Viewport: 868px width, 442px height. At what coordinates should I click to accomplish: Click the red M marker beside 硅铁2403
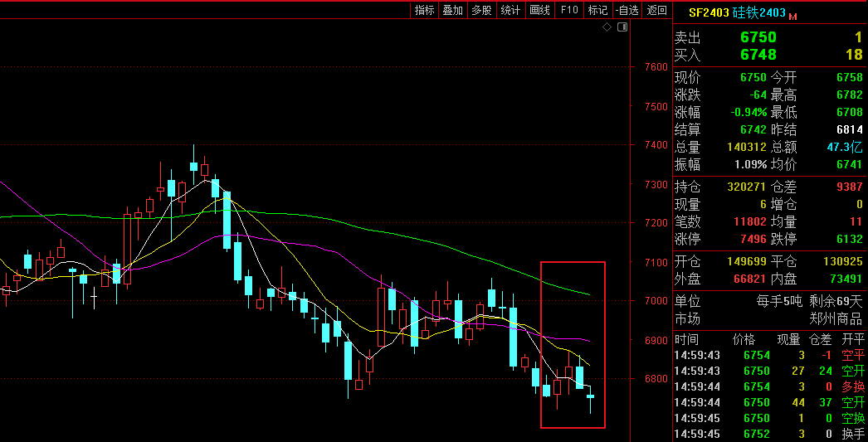792,16
